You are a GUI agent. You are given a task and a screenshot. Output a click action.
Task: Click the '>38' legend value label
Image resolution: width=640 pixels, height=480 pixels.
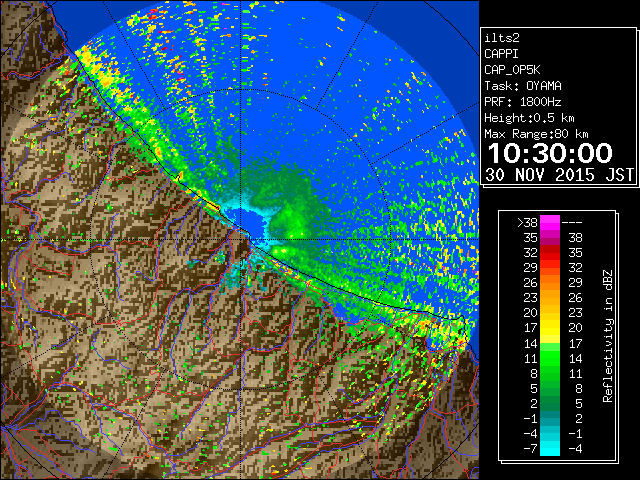click(x=527, y=223)
